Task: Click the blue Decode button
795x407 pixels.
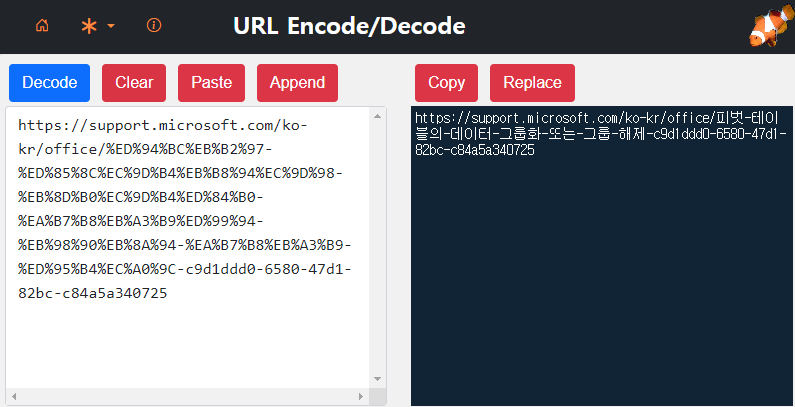Action: [49, 83]
